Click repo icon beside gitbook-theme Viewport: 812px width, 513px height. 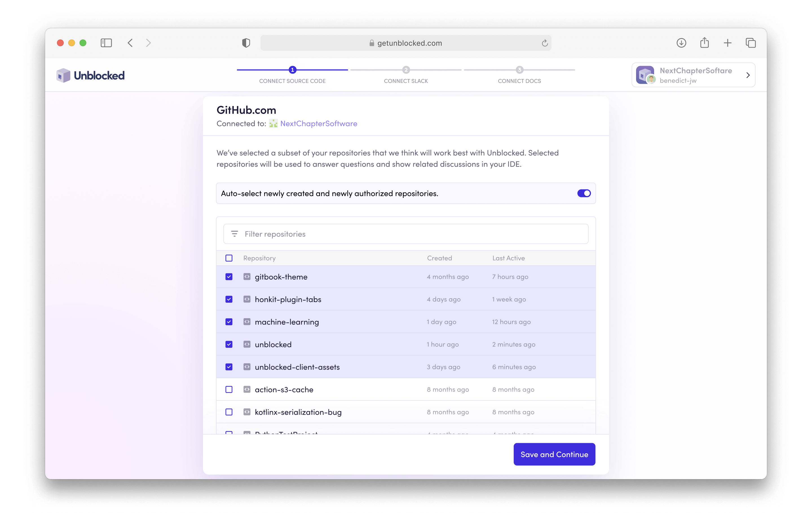click(x=247, y=277)
